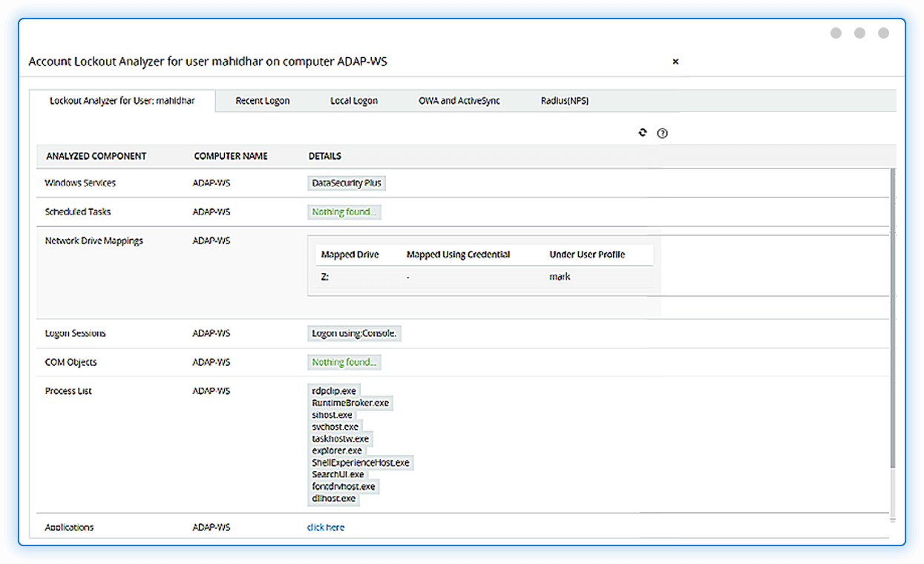924x564 pixels.
Task: Go to the Radius(NPS) tab
Action: 565,101
